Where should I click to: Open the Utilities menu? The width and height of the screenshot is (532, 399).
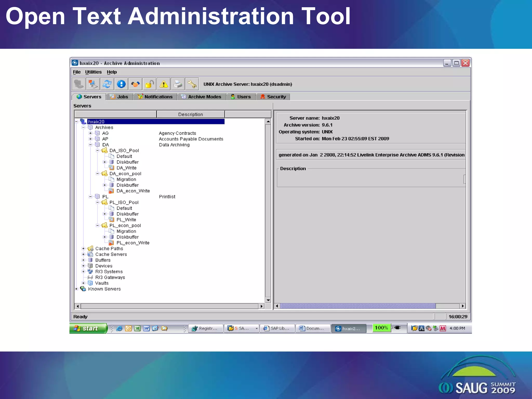coord(93,72)
